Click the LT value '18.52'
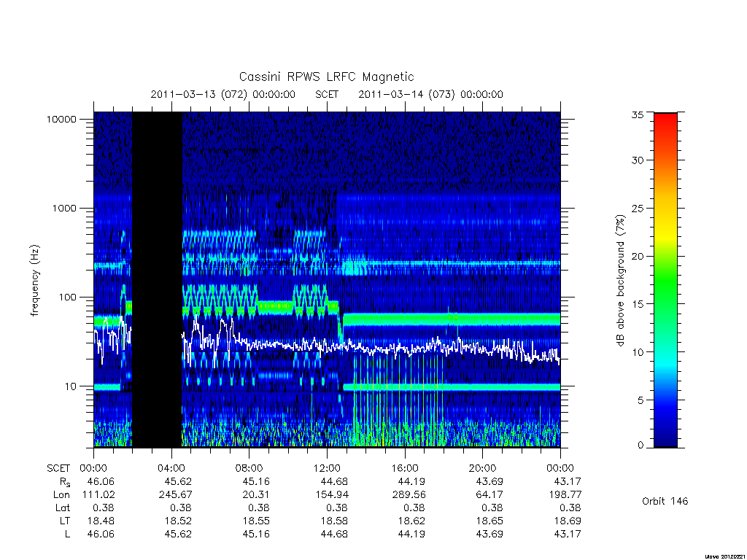 (x=178, y=521)
